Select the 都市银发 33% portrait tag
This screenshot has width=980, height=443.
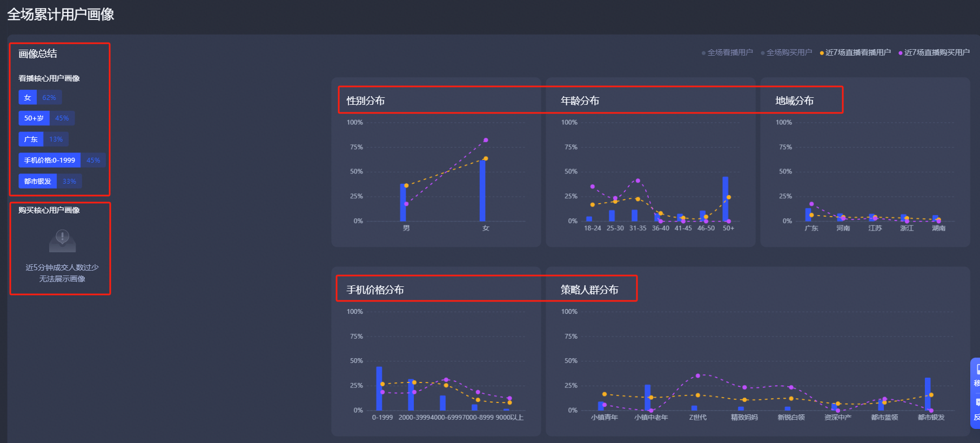(50, 181)
